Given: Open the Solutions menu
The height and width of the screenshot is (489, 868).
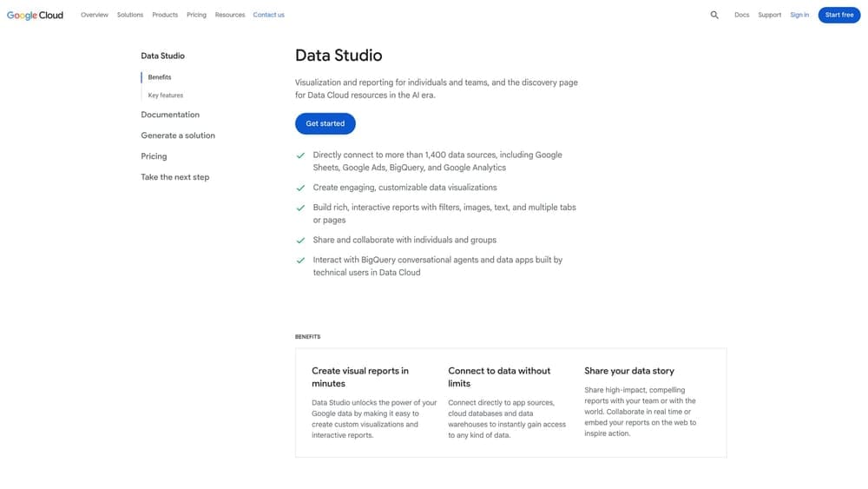Looking at the screenshot, I should pos(130,15).
